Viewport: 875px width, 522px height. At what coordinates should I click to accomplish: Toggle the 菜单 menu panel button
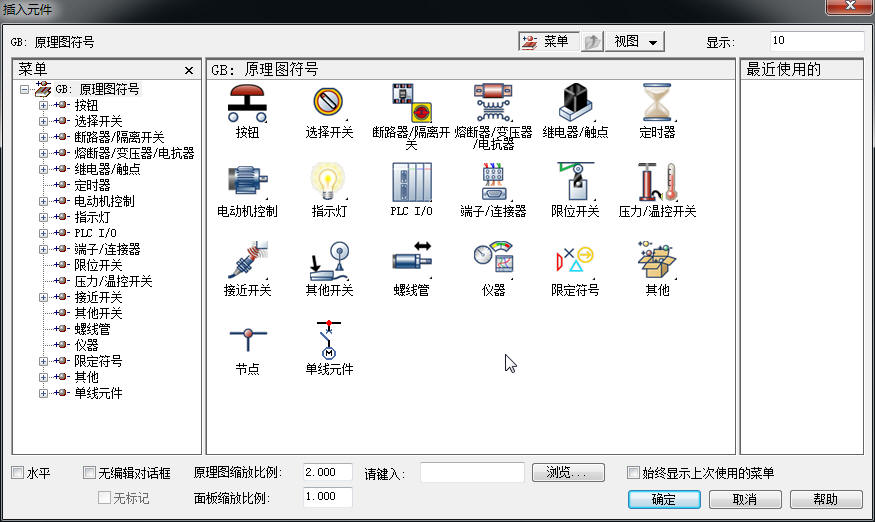[x=545, y=42]
